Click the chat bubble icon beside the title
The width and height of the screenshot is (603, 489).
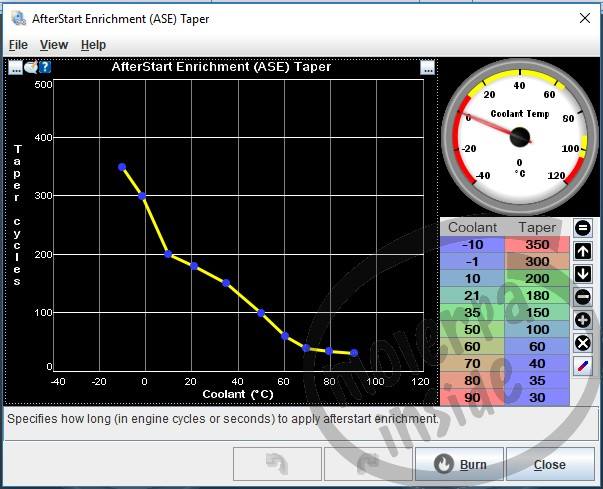30,68
